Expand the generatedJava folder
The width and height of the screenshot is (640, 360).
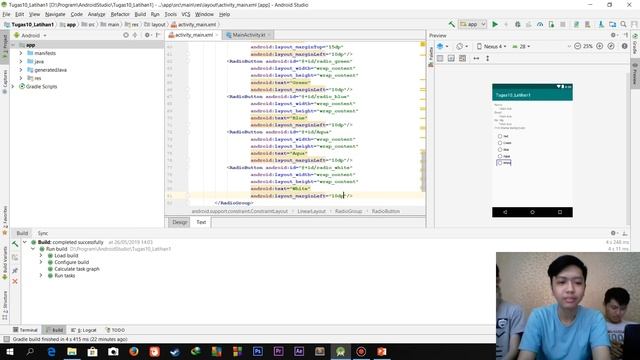tap(21, 70)
